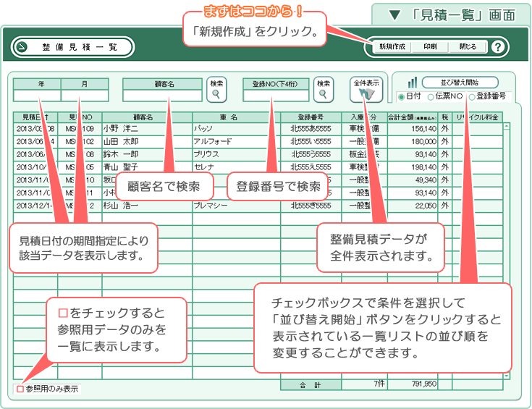Click the 登録NO(下4桁) input field
This screenshot has height=409, width=532.
(276, 96)
